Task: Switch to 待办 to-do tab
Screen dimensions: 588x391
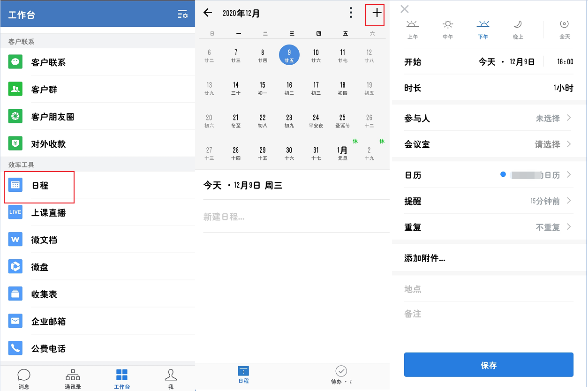Action: tap(341, 375)
